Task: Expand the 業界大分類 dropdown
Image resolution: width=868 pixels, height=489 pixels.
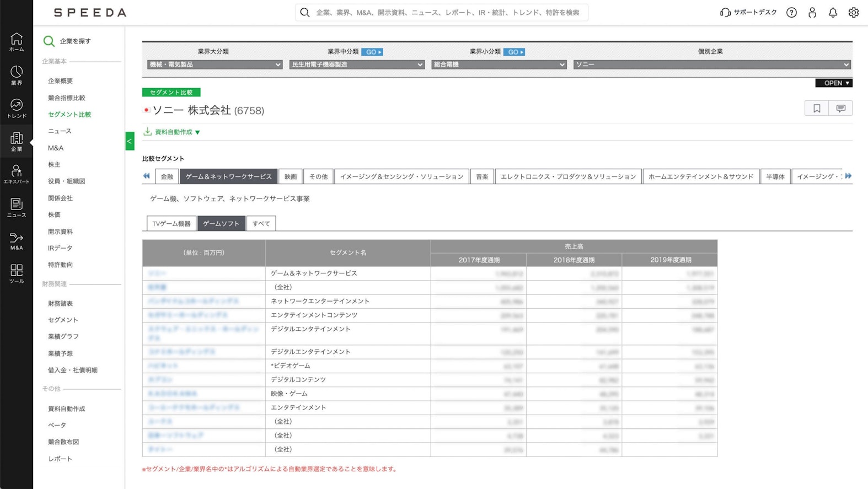Action: coord(215,65)
